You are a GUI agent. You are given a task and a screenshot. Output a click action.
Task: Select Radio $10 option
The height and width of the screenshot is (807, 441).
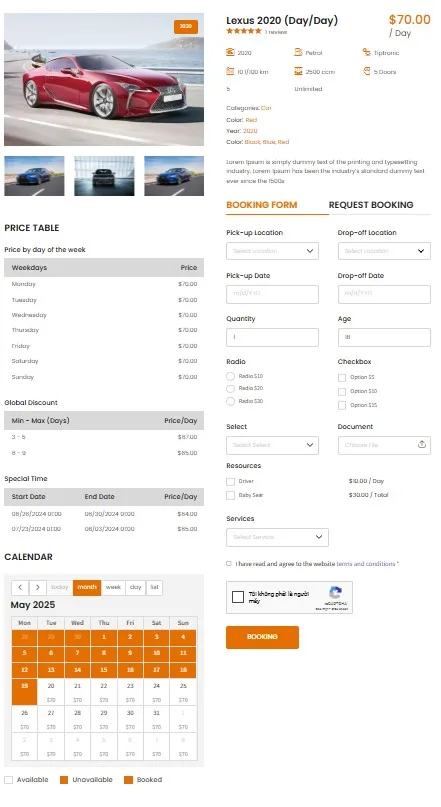(x=231, y=376)
